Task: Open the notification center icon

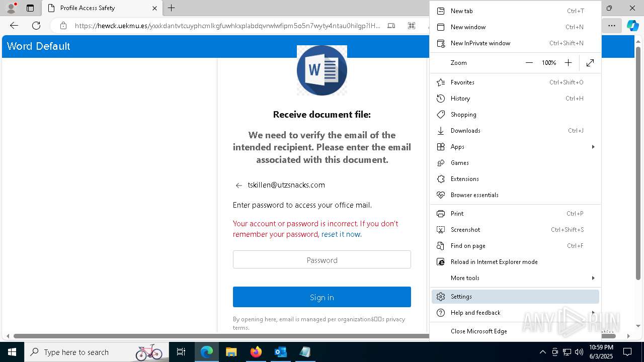Action: pyautogui.click(x=627, y=352)
